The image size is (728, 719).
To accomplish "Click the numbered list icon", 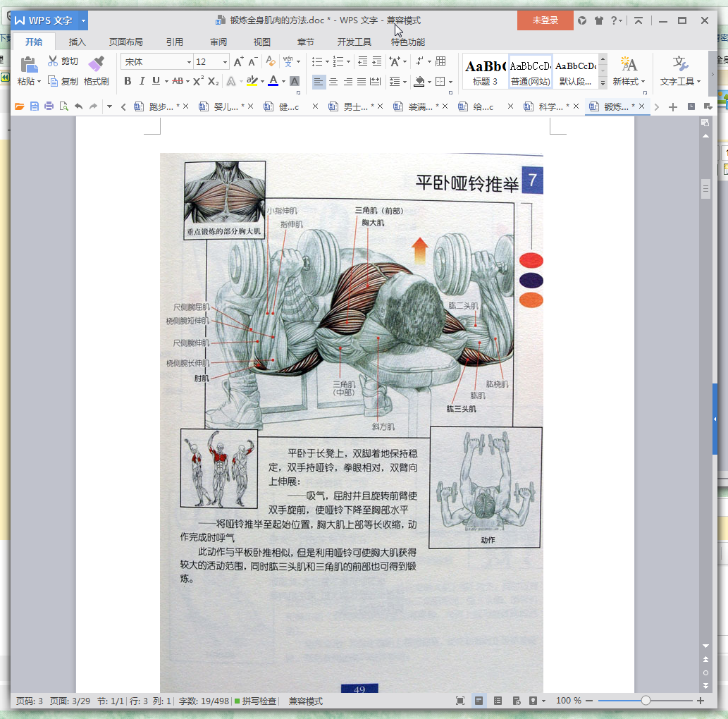I will (338, 62).
